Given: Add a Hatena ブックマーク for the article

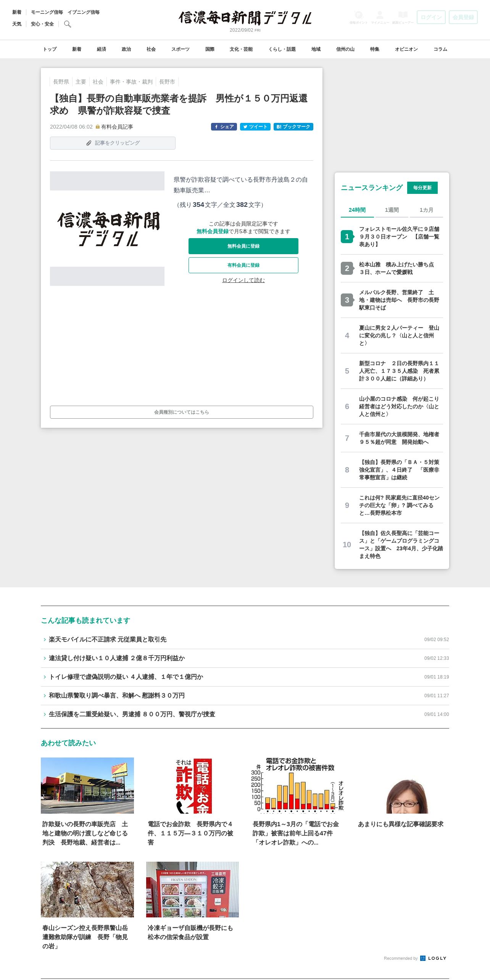Looking at the screenshot, I should click(x=293, y=127).
